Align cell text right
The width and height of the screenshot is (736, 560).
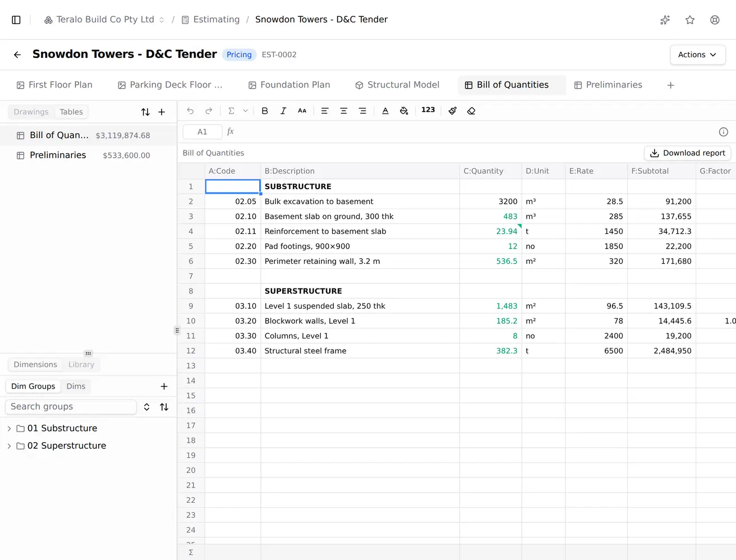coord(362,111)
